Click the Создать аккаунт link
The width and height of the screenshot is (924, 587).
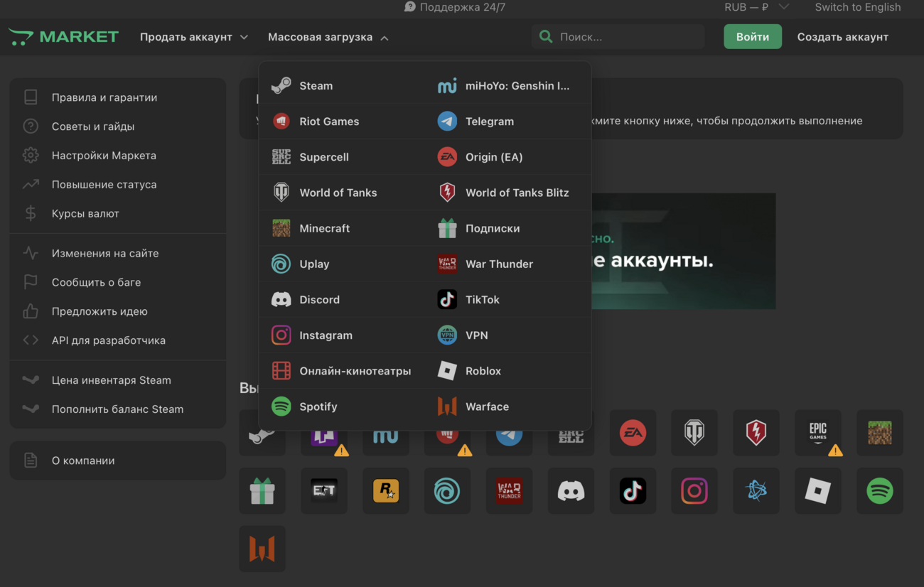(842, 37)
